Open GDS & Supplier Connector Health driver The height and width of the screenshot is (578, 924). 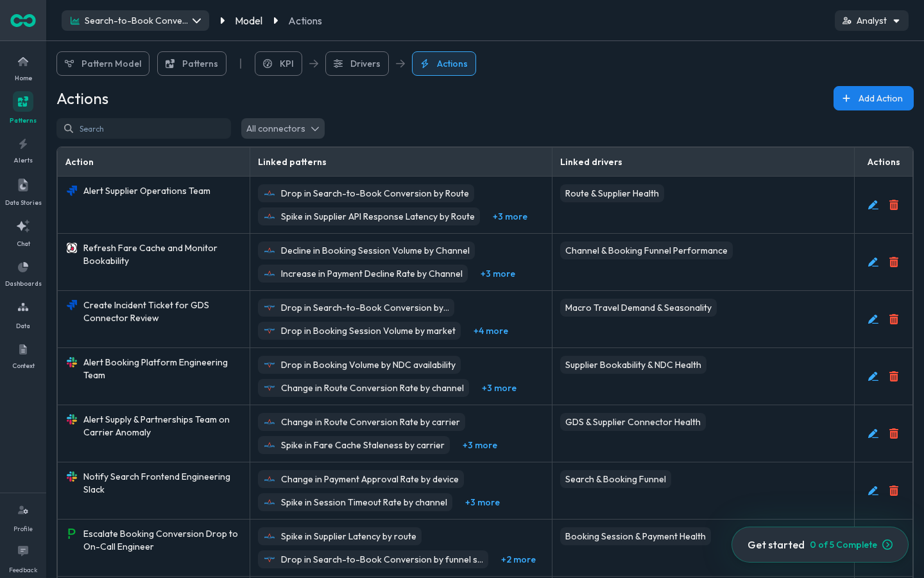tap(633, 422)
